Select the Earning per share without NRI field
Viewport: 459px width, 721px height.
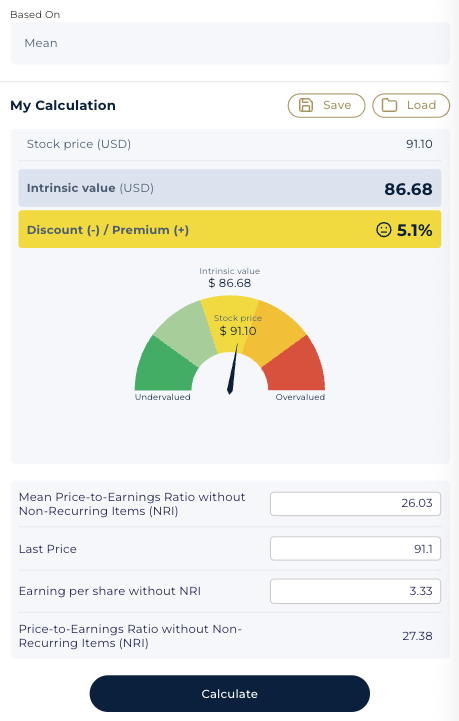point(355,591)
